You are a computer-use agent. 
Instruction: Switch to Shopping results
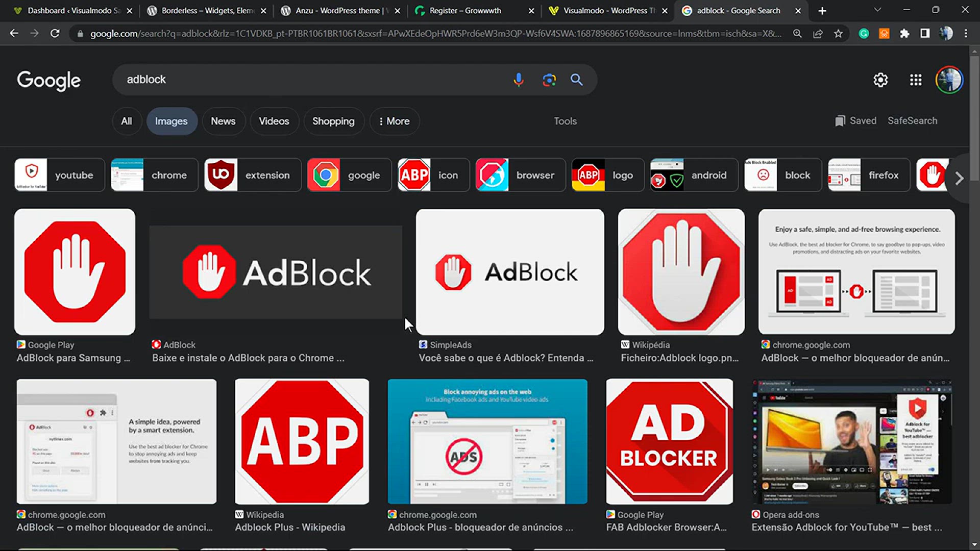point(333,121)
